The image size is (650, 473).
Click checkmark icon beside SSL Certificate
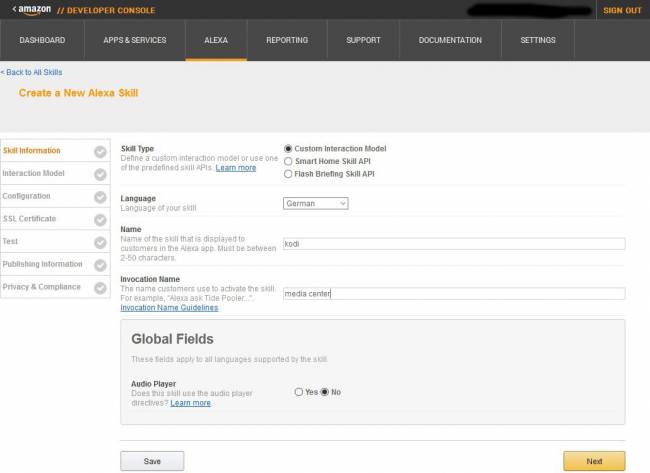(x=100, y=220)
